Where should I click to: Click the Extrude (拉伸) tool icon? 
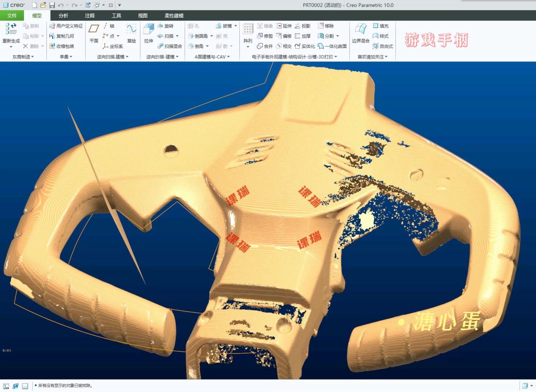(x=149, y=29)
